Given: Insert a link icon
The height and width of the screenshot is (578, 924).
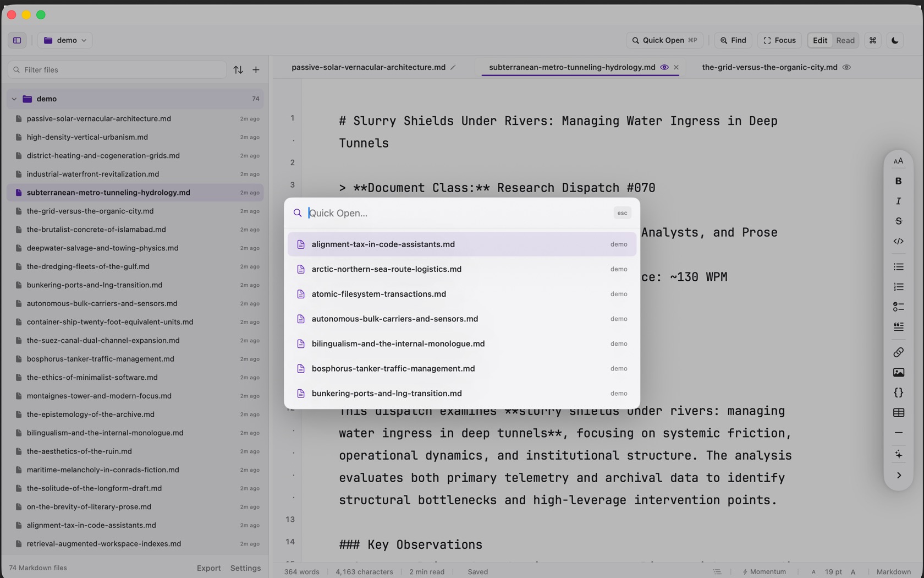Looking at the screenshot, I should [x=898, y=352].
